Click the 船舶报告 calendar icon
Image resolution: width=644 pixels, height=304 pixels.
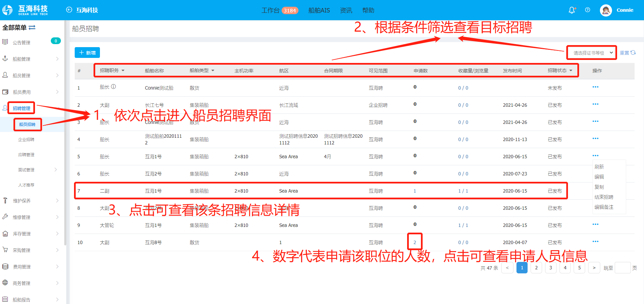(5, 299)
